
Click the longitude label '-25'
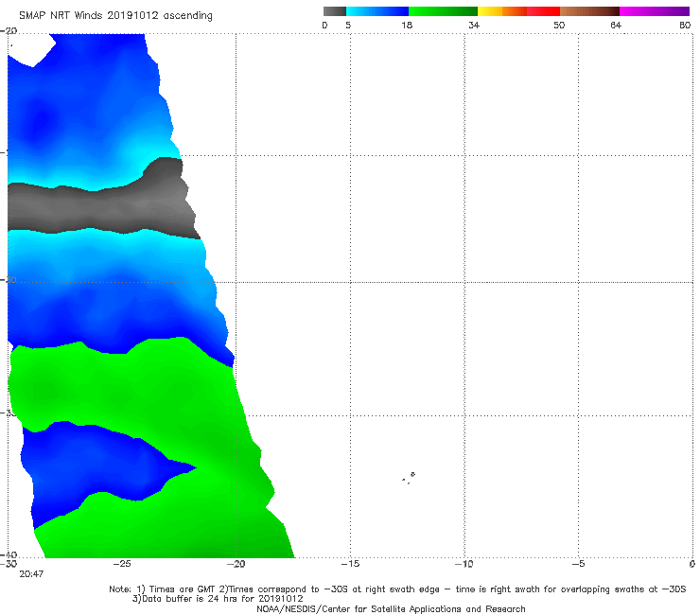122,564
